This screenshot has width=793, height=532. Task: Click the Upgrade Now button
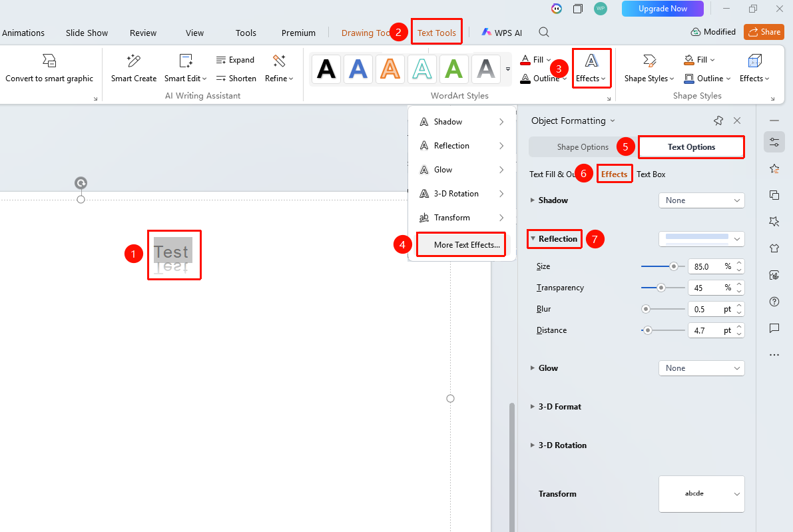[x=662, y=9]
